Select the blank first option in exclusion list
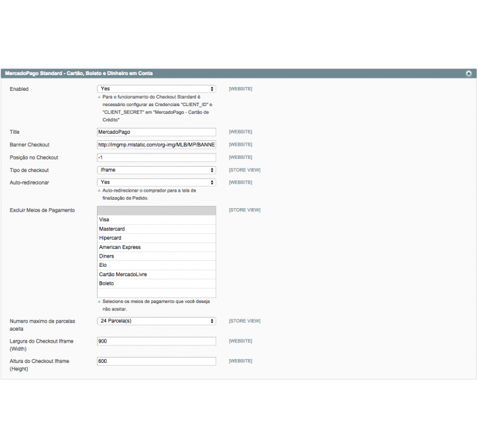 156,211
